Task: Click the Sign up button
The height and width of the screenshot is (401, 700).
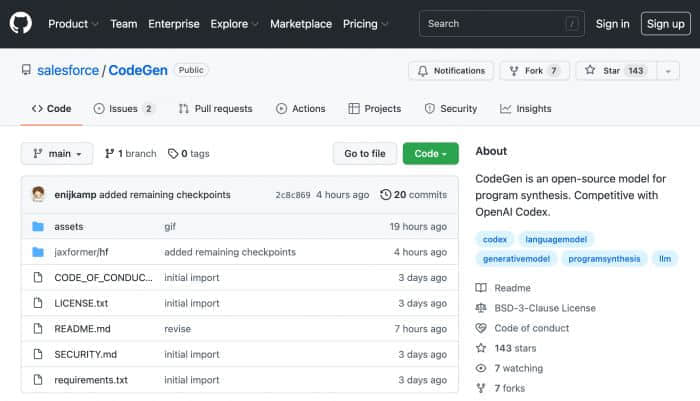Action: [x=666, y=24]
